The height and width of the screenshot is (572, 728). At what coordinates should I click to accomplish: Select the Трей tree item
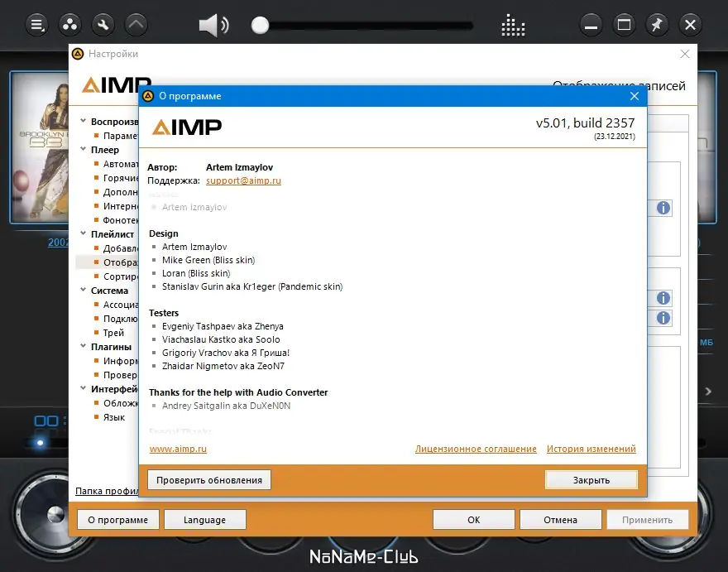[113, 333]
